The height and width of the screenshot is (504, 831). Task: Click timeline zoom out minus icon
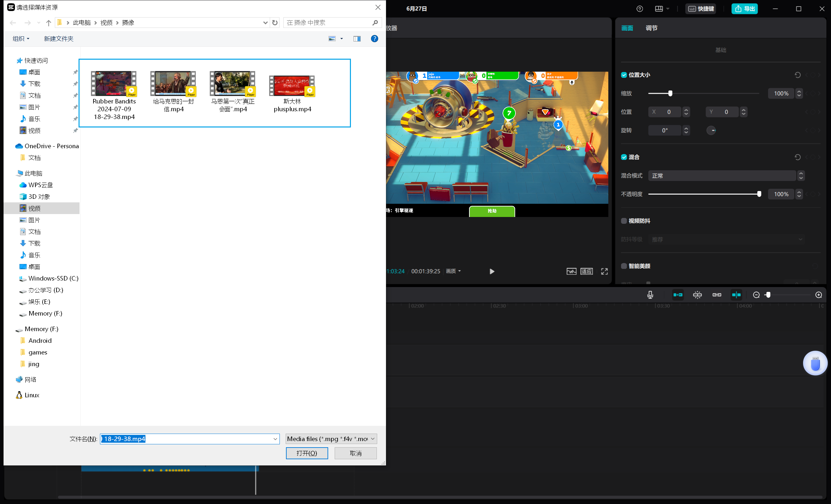(x=756, y=295)
